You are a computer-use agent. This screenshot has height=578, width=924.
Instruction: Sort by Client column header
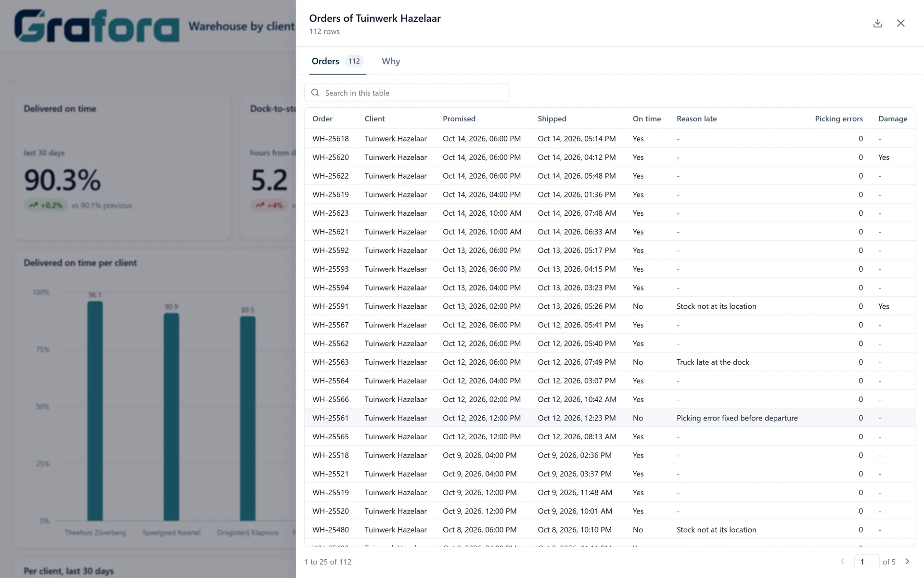click(374, 118)
